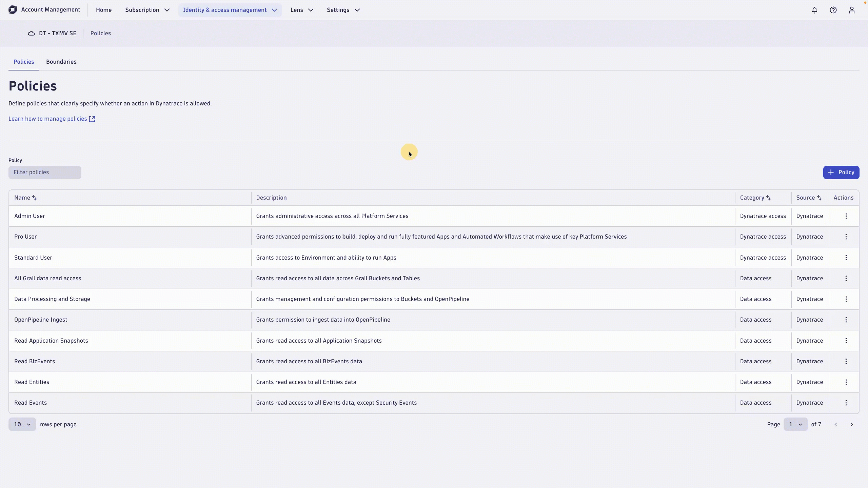Image resolution: width=868 pixels, height=488 pixels.
Task: Click the add Policy button
Action: tap(841, 172)
